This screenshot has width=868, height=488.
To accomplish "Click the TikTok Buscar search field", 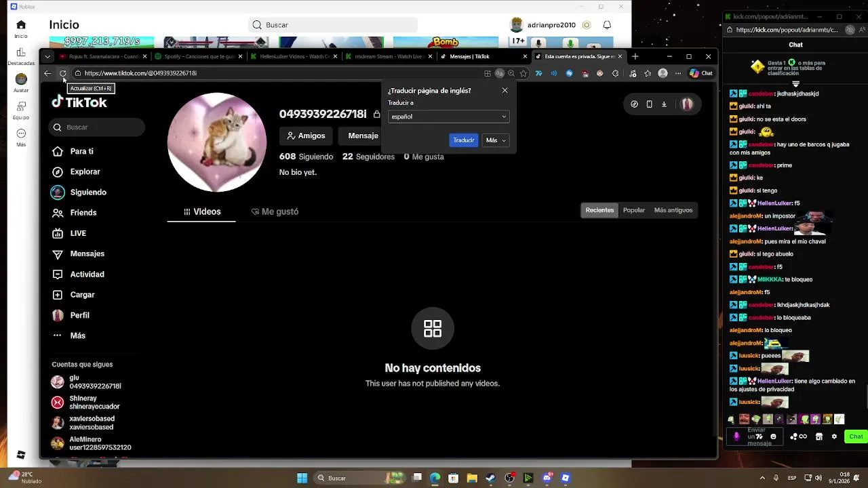I will 96,127.
